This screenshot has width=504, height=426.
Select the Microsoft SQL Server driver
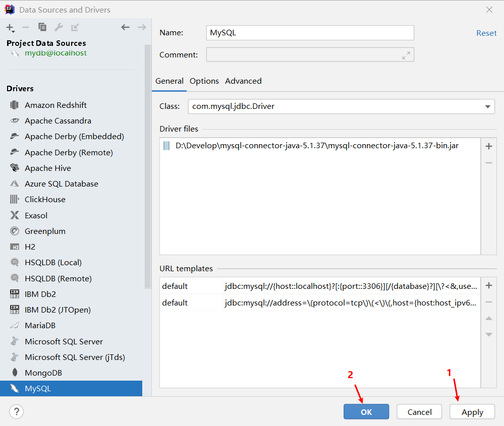(71, 341)
